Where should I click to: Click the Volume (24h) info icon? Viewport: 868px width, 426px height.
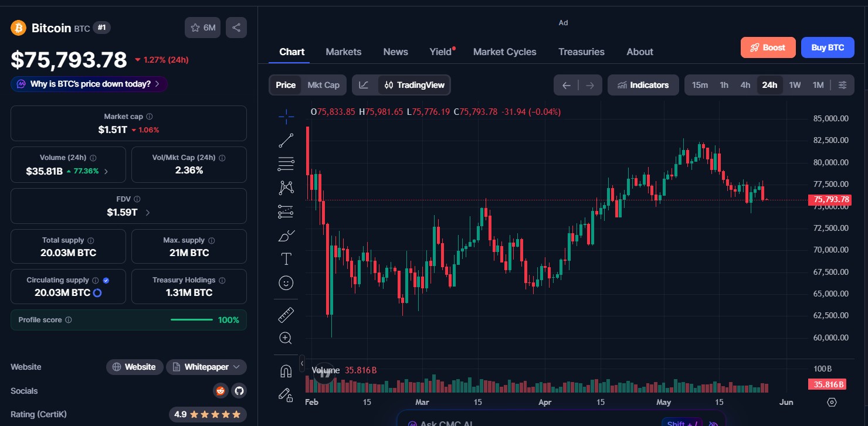tap(93, 158)
